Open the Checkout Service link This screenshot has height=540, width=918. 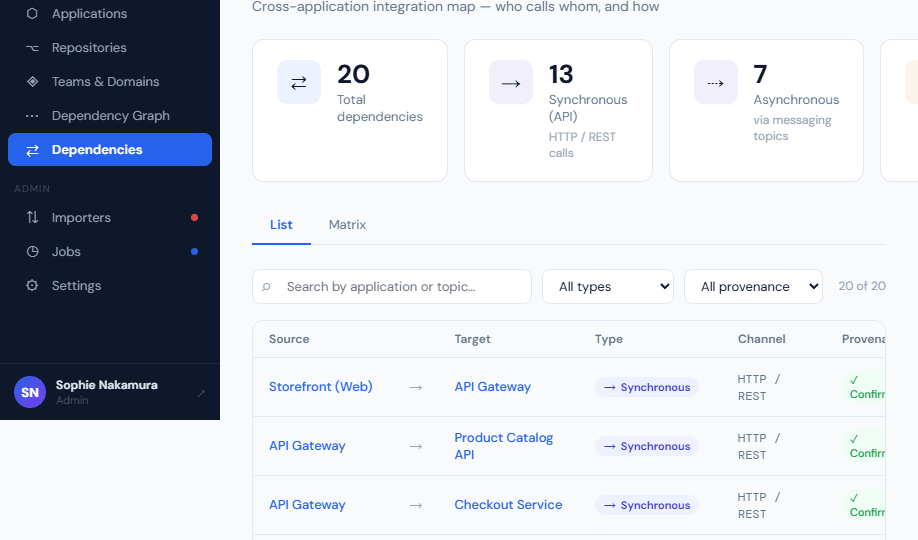pyautogui.click(x=508, y=504)
